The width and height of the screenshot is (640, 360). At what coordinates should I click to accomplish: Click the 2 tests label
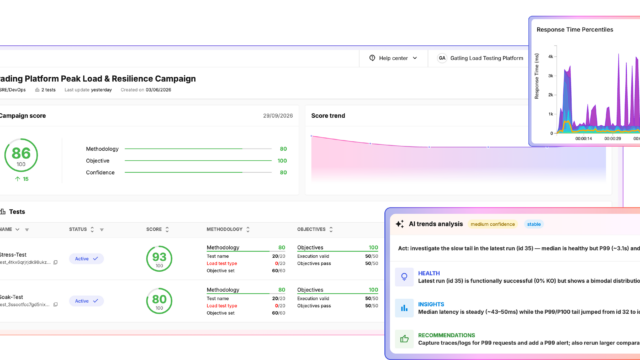pos(45,90)
